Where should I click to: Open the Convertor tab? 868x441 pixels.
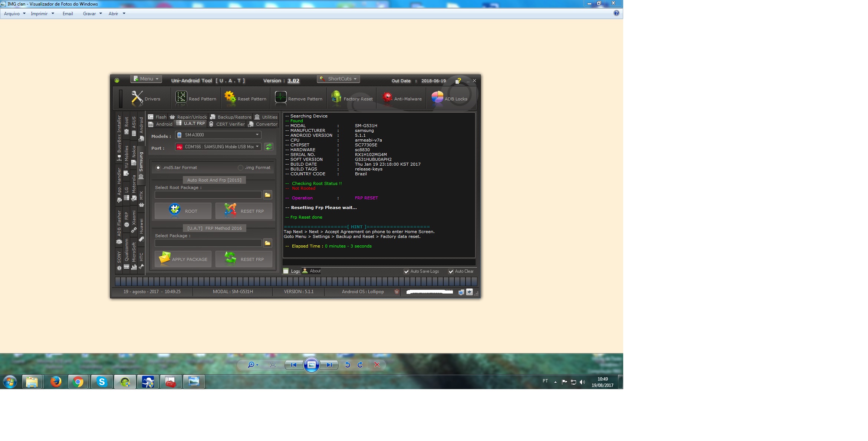tap(263, 124)
